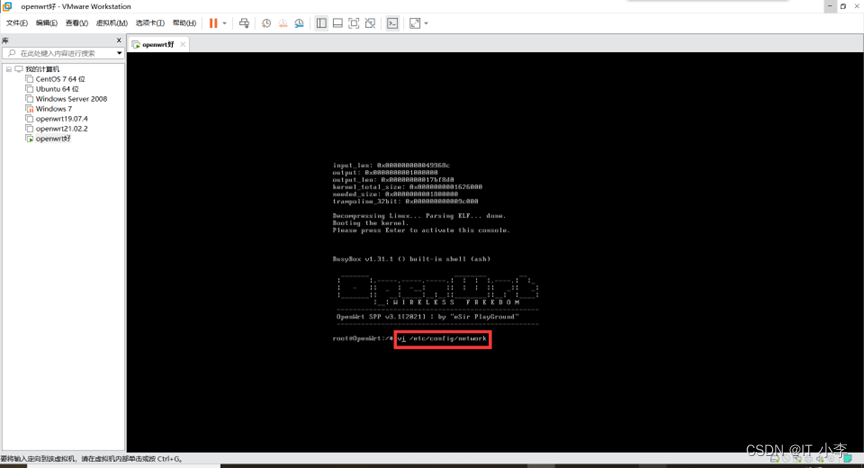
Task: Click the 'Please press Enter to activate' line
Action: [421, 230]
